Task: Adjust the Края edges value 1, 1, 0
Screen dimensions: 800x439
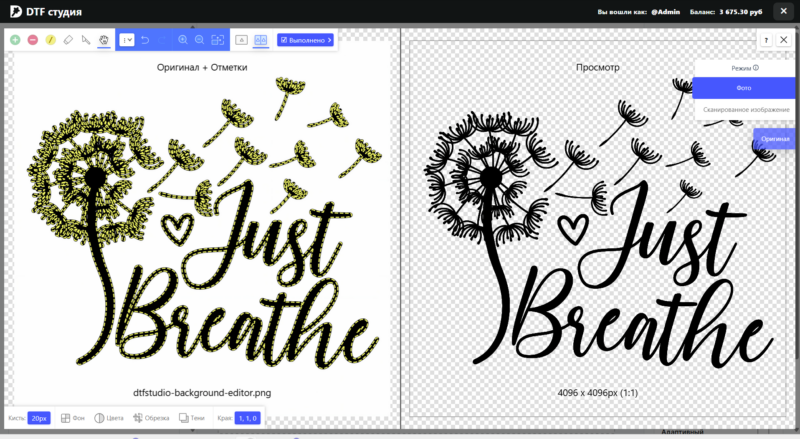Action: point(247,418)
